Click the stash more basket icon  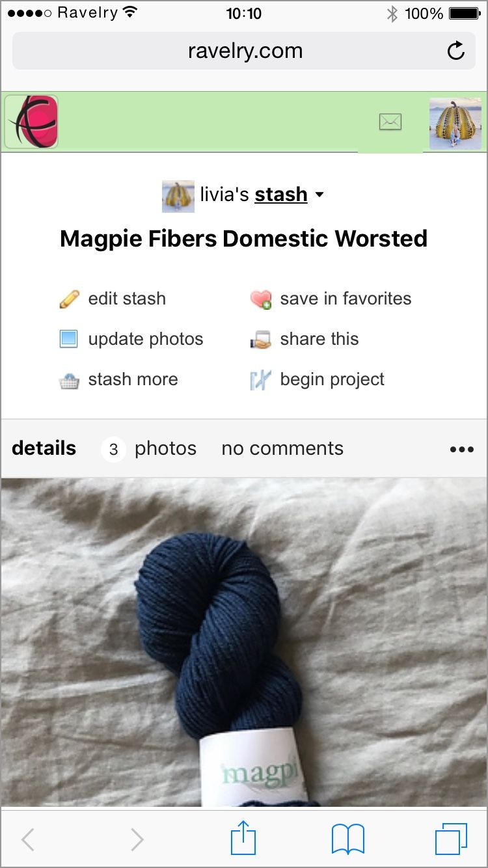(x=69, y=380)
